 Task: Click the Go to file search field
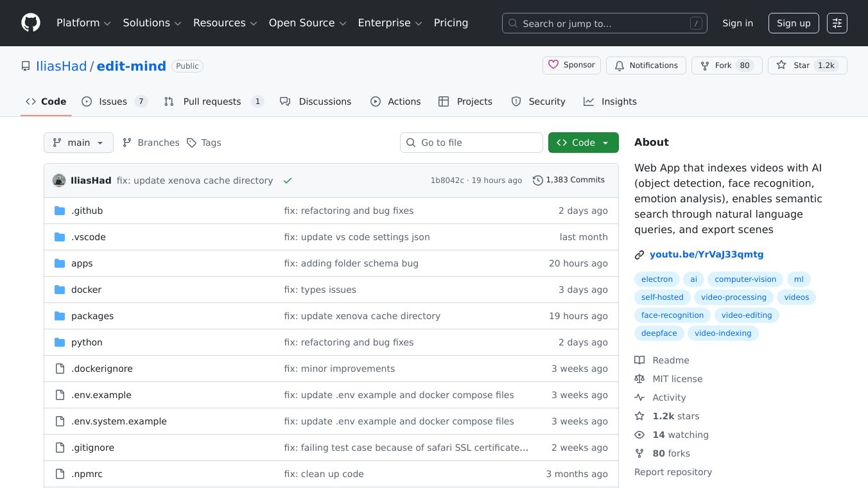pyautogui.click(x=471, y=143)
